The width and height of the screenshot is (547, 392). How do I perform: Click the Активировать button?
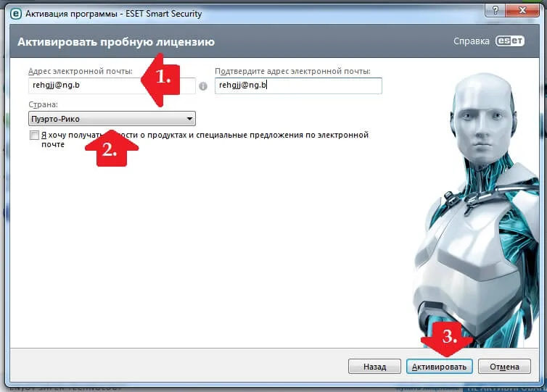[439, 367]
